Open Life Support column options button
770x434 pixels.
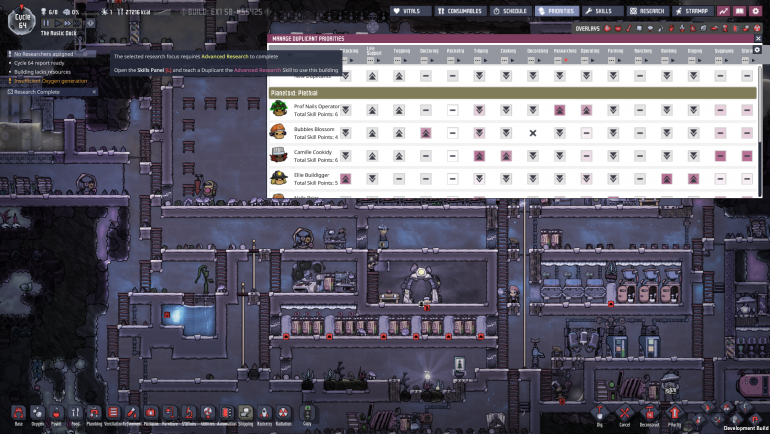pos(370,60)
